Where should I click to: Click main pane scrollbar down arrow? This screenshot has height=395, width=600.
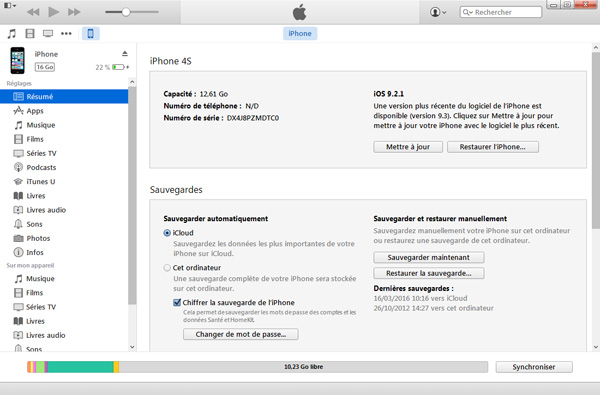[x=596, y=347]
